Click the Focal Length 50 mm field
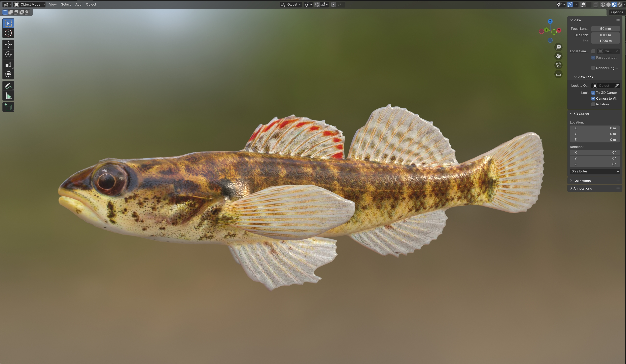This screenshot has width=626, height=364. [605, 29]
